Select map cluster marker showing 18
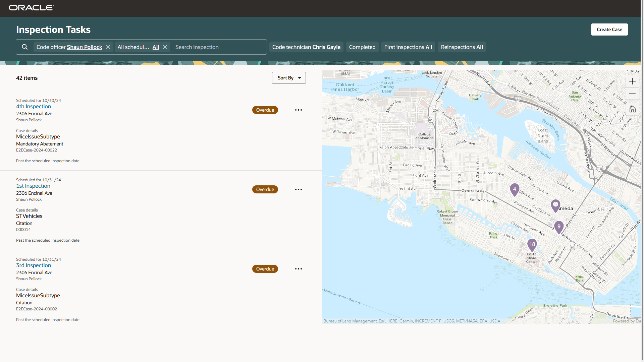The height and width of the screenshot is (362, 644). pos(532,245)
